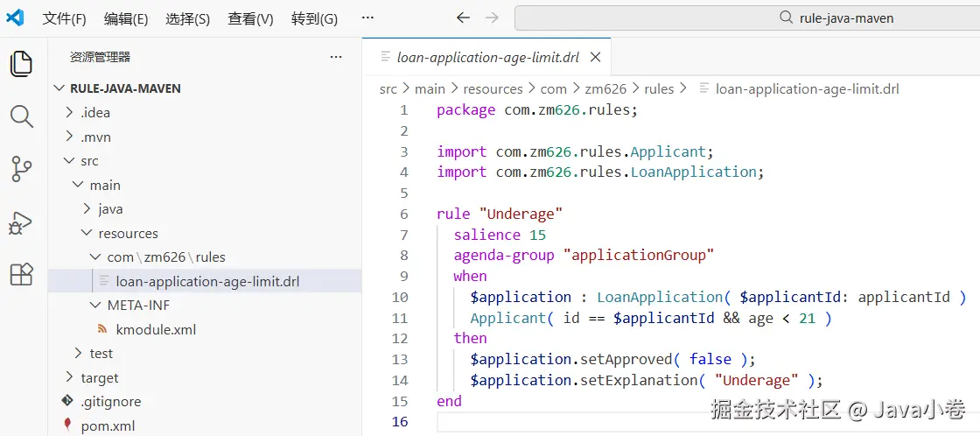
Task: Expand the java folder in tree
Action: click(x=110, y=209)
